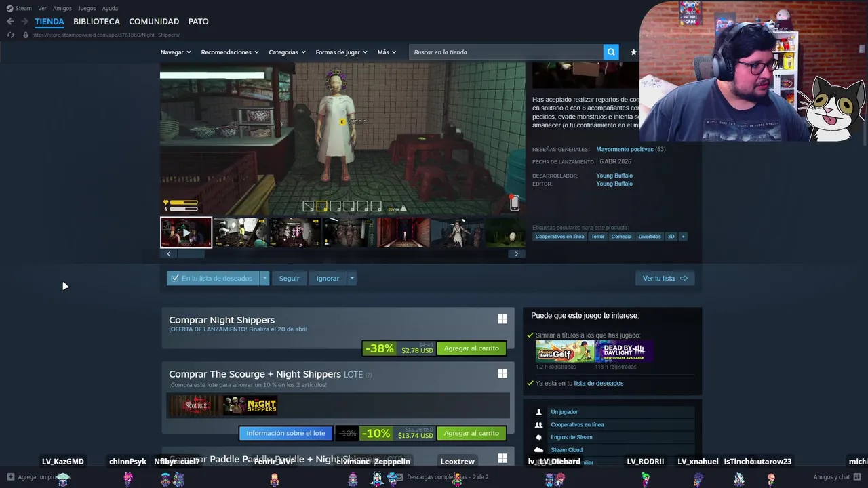The height and width of the screenshot is (488, 868).
Task: Open the Night Shippers thumbnail in the bundle
Action: click(250, 405)
